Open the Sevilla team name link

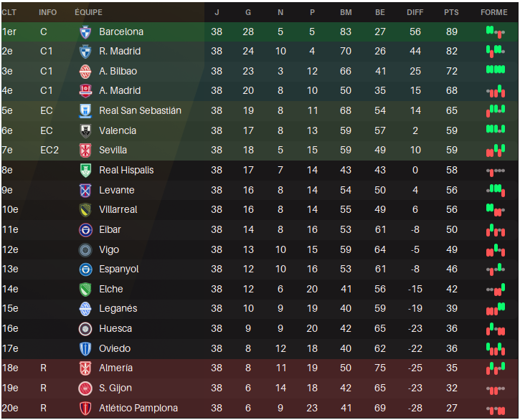[113, 150]
